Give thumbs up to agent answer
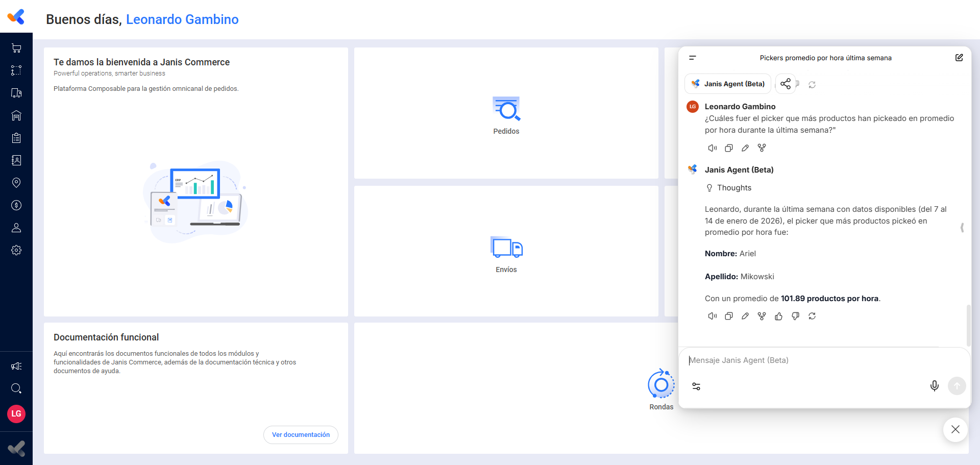The height and width of the screenshot is (465, 980). click(x=778, y=316)
